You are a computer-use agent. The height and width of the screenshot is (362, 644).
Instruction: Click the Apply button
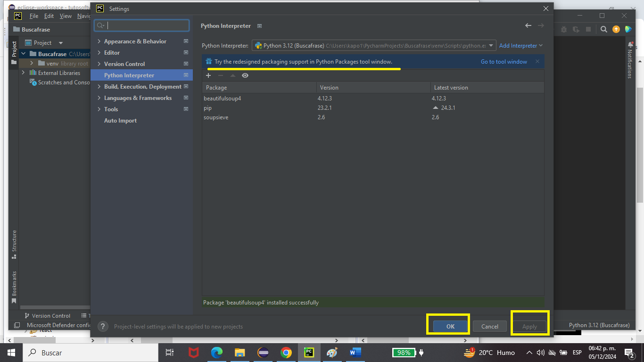pyautogui.click(x=529, y=326)
